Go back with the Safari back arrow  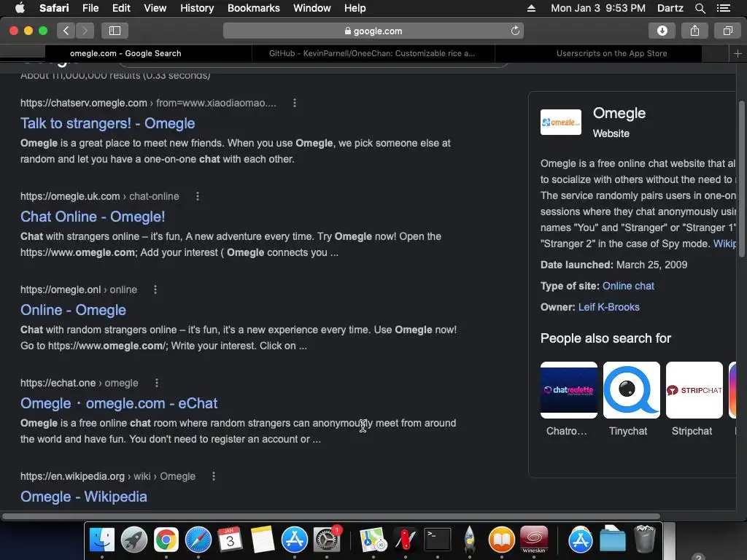(66, 31)
